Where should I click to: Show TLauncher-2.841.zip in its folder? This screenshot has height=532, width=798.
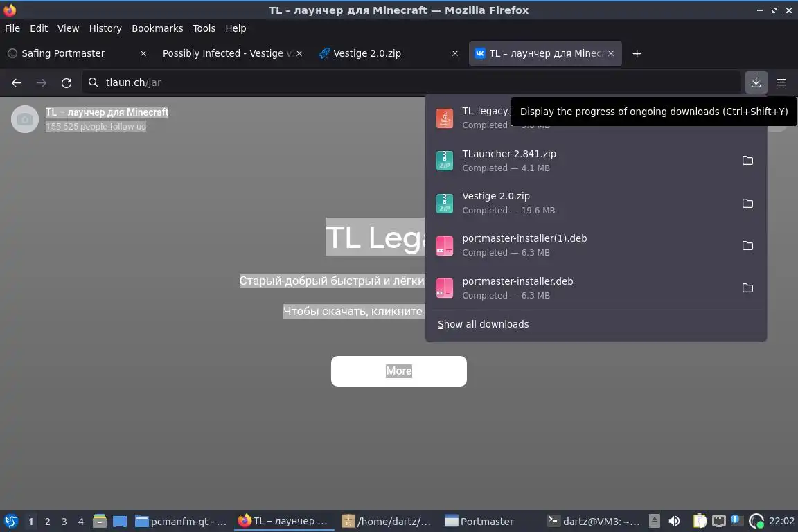pyautogui.click(x=747, y=161)
